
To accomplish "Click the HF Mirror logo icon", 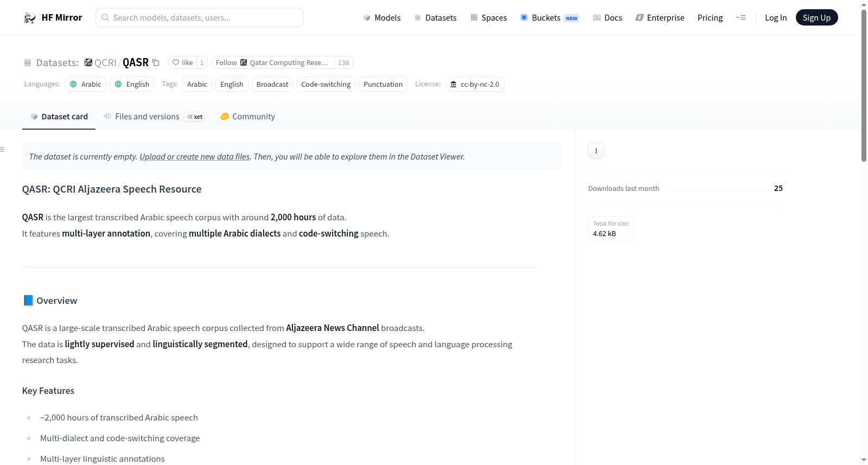I will [30, 18].
